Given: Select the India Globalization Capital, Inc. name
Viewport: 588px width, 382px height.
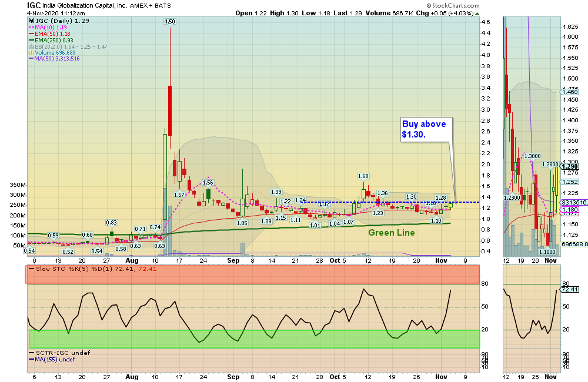Looking at the screenshot, I should coord(85,6).
